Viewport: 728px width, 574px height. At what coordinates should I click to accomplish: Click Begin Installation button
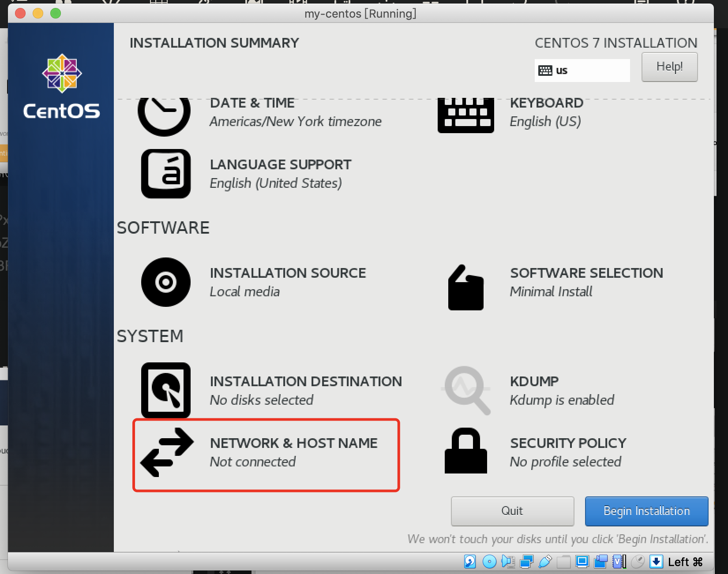(646, 511)
